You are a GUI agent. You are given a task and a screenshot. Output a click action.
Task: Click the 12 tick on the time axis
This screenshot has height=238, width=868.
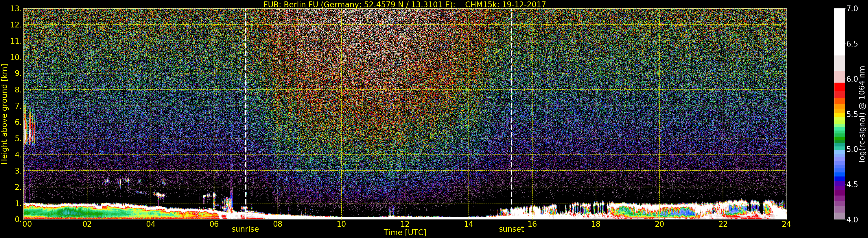click(405, 224)
